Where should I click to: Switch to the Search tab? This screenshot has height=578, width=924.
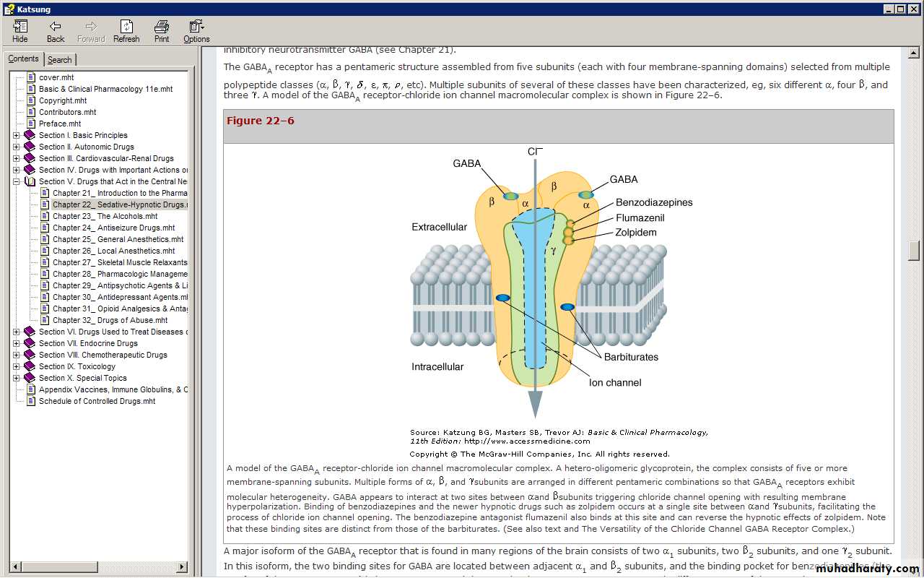click(x=60, y=60)
